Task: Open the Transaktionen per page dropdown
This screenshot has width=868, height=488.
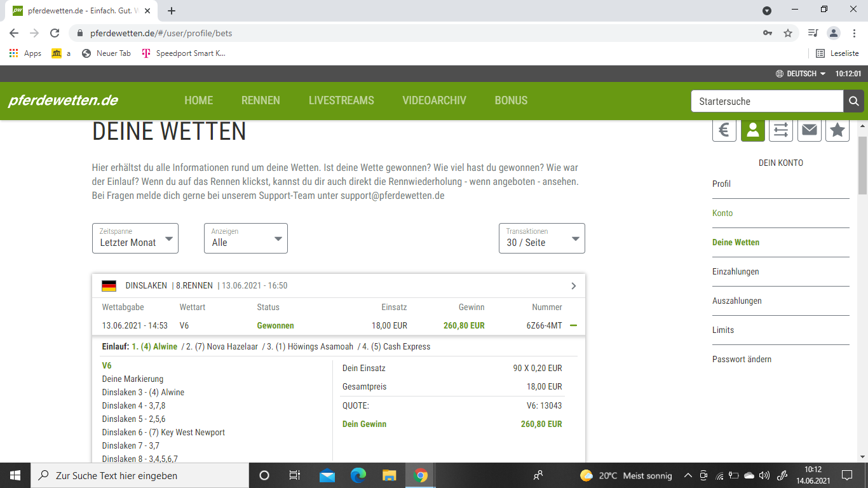Action: (x=542, y=238)
